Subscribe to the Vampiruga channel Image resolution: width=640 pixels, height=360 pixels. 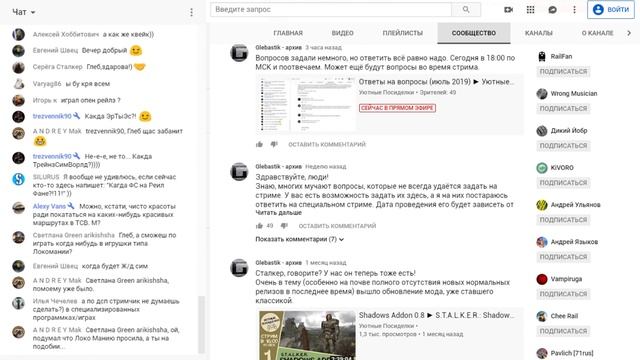click(563, 295)
